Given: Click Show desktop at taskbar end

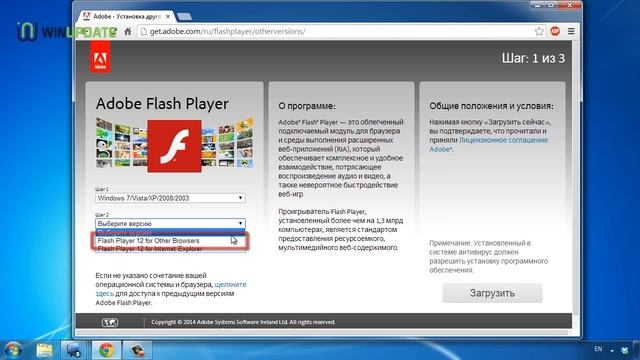Looking at the screenshot, I should tap(637, 350).
